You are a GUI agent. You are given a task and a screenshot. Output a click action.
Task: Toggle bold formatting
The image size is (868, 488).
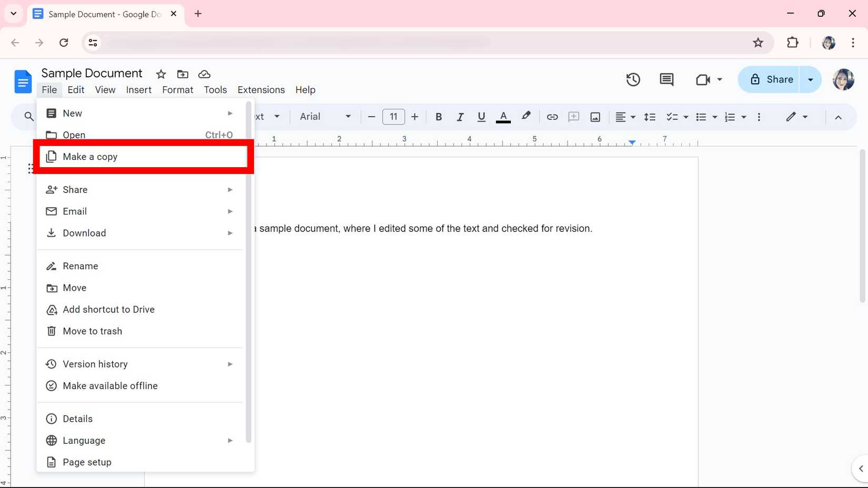coord(438,117)
